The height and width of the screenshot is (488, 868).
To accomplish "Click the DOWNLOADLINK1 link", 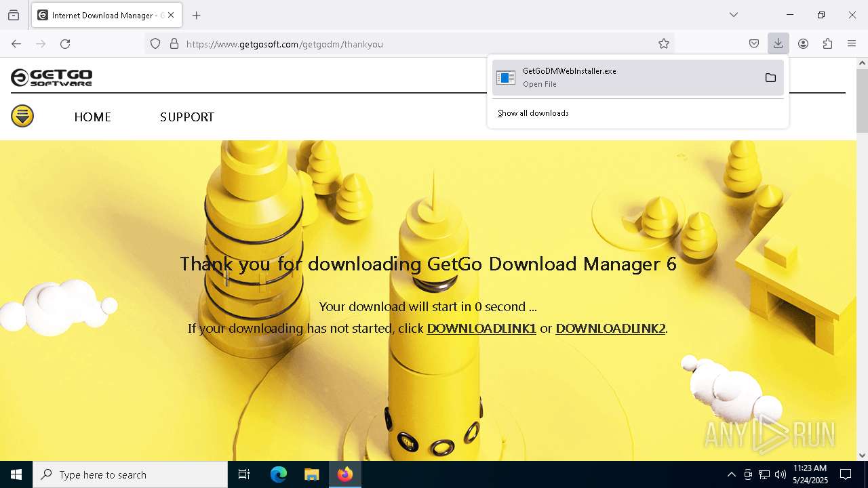I will click(x=481, y=328).
